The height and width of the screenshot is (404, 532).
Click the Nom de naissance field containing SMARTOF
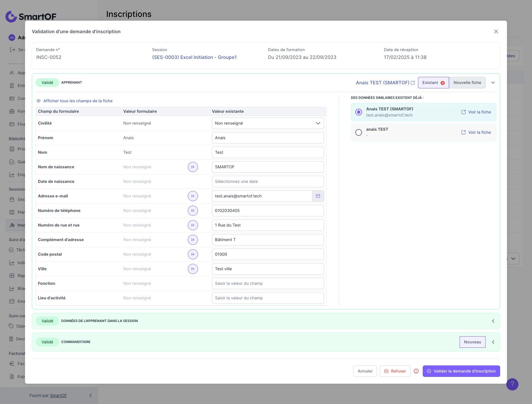click(x=268, y=167)
